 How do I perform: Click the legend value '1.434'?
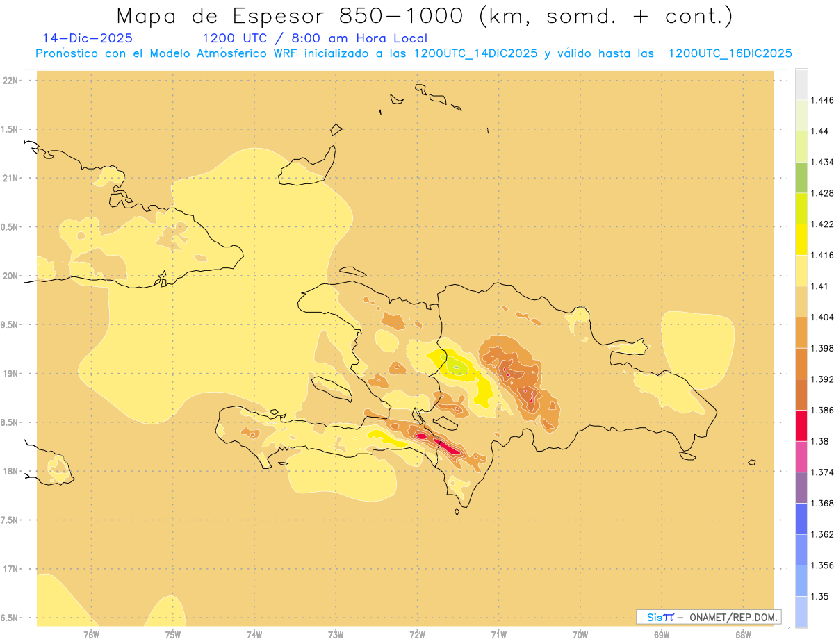point(822,162)
